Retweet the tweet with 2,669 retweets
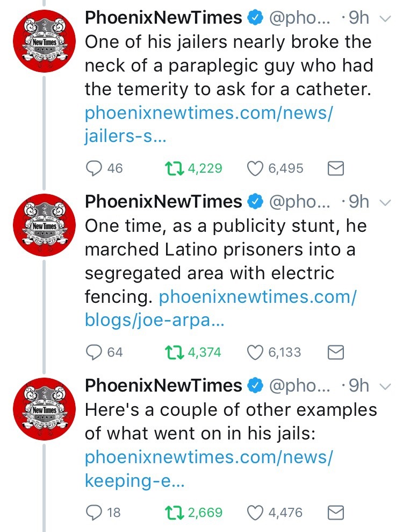Viewport: 403px width, 532px height. 174,512
